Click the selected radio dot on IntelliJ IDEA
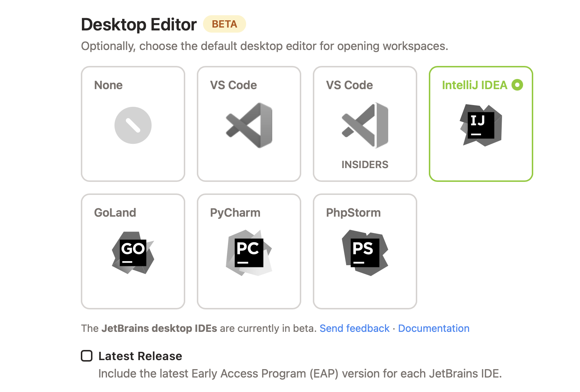The width and height of the screenshot is (580, 392). [517, 85]
